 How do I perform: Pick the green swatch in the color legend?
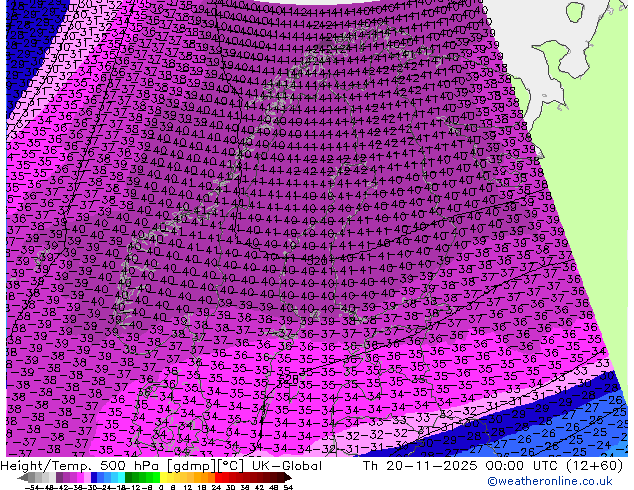(135, 477)
